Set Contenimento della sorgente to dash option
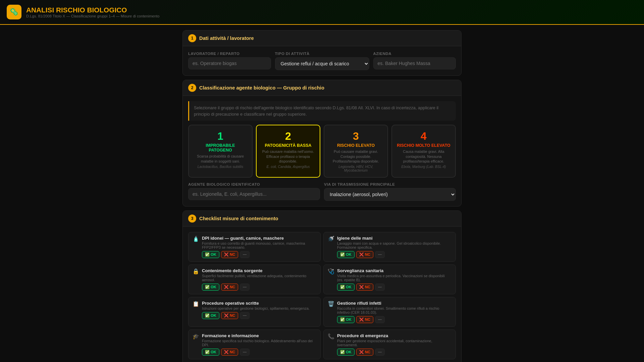 click(245, 287)
